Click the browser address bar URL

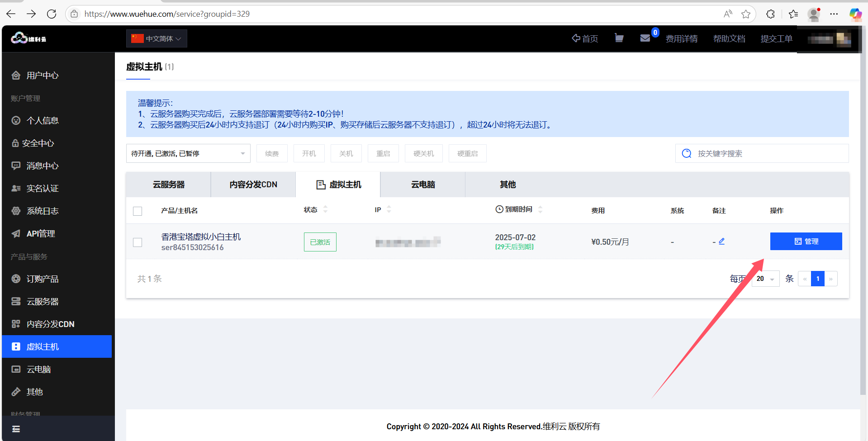tap(167, 14)
